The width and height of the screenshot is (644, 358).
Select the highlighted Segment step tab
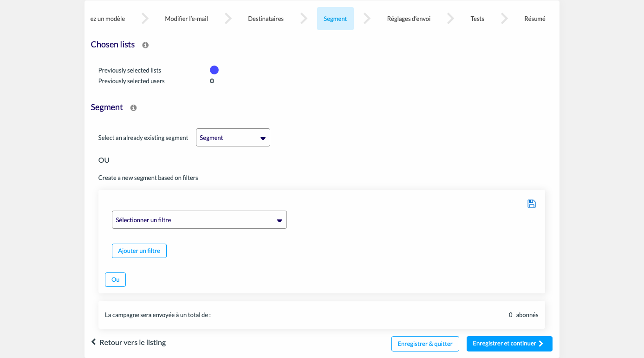click(x=335, y=19)
